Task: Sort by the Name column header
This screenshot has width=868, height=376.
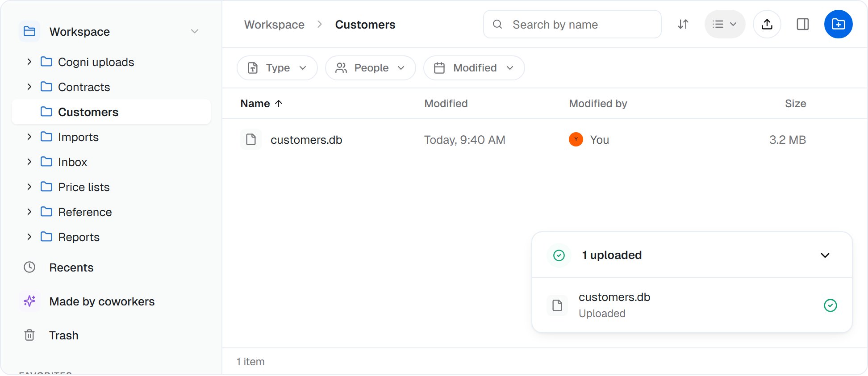Action: [262, 104]
